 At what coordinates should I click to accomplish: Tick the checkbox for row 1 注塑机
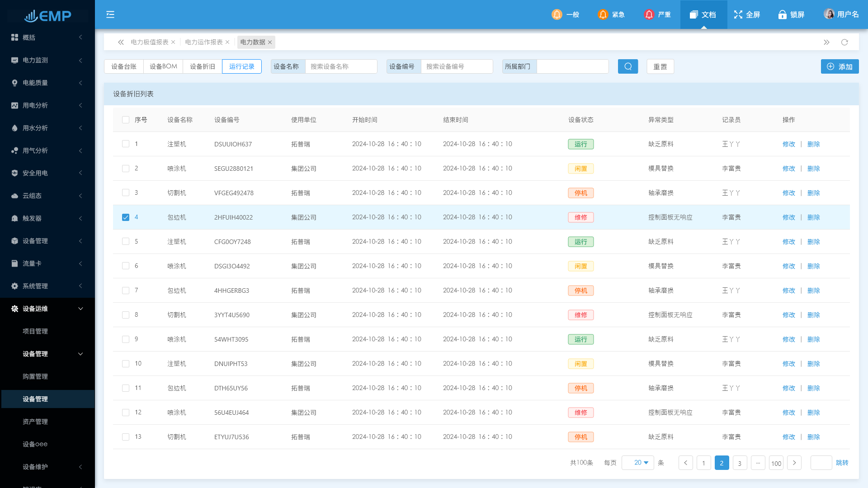click(126, 144)
